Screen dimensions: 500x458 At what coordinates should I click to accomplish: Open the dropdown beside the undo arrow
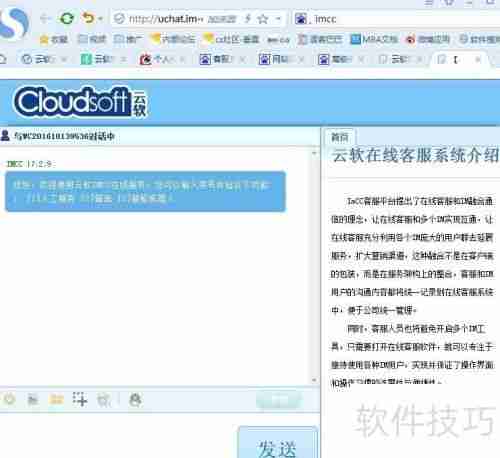coord(101,18)
